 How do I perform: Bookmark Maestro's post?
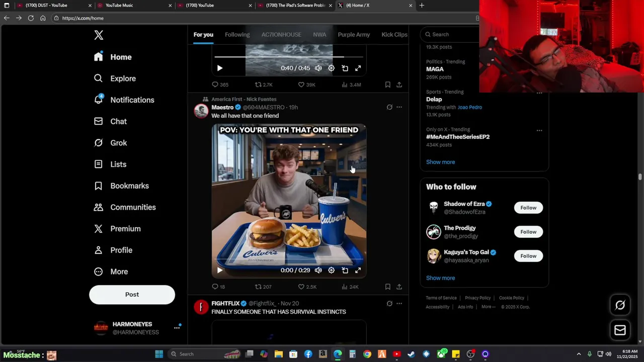[x=387, y=287]
